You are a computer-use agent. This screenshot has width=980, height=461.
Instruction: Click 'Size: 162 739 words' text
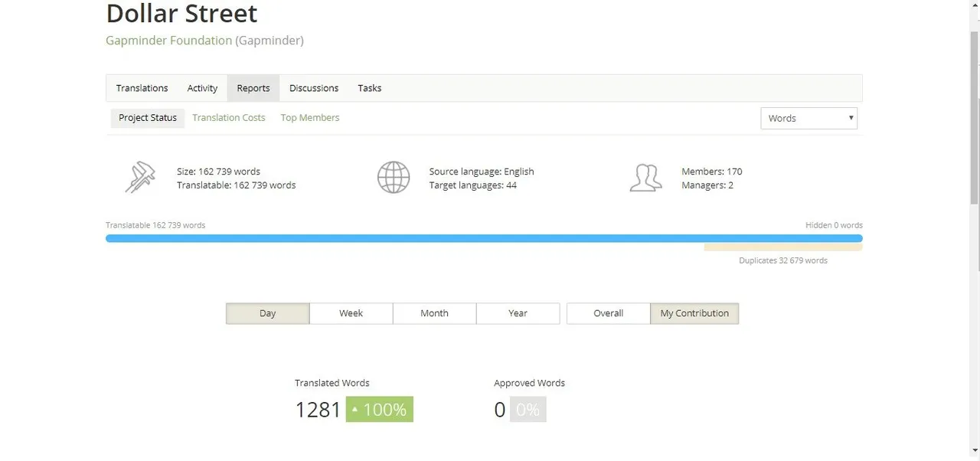pyautogui.click(x=218, y=172)
